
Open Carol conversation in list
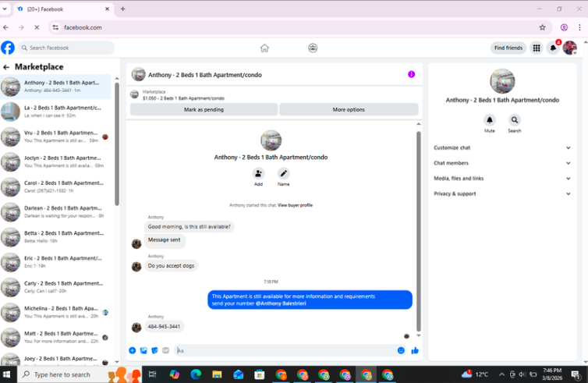[x=55, y=186]
